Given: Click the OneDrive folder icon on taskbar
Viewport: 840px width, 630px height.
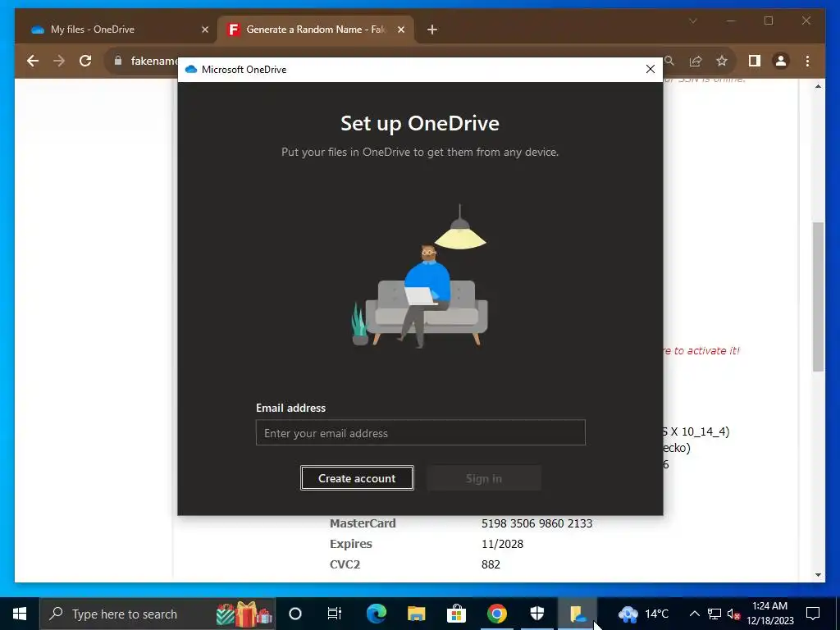Looking at the screenshot, I should [x=577, y=614].
